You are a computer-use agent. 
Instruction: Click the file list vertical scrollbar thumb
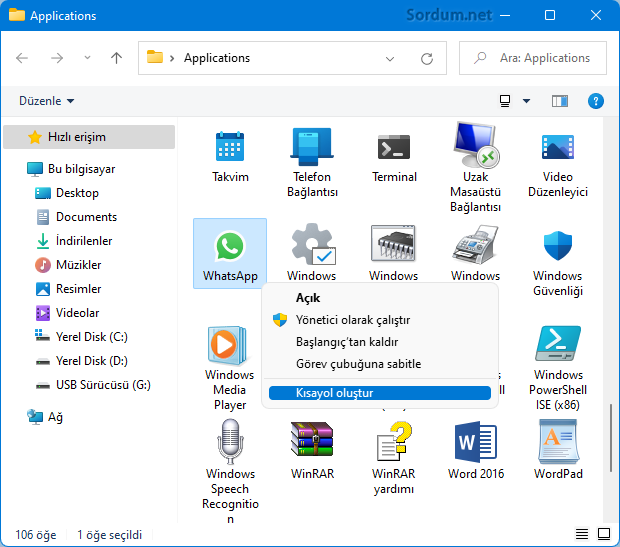611,438
